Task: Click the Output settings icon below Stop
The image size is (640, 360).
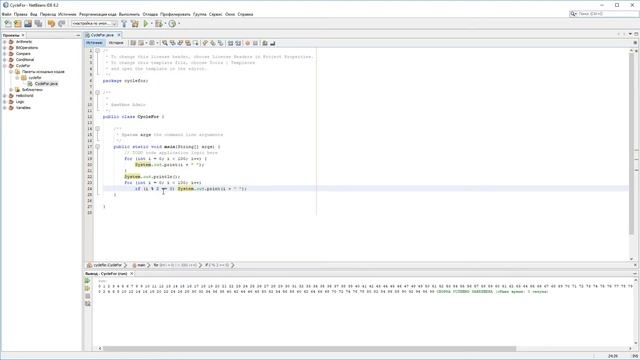Action: pyautogui.click(x=87, y=304)
